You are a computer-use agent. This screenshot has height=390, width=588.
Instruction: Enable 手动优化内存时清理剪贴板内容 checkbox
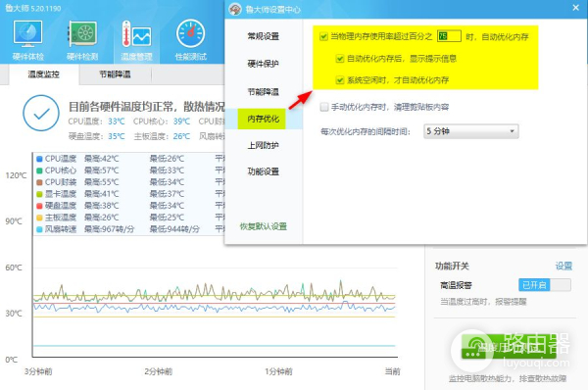coord(324,107)
